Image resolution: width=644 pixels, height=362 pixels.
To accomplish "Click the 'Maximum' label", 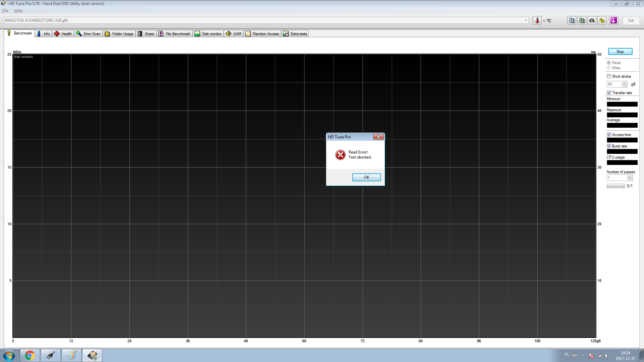I will tap(614, 110).
